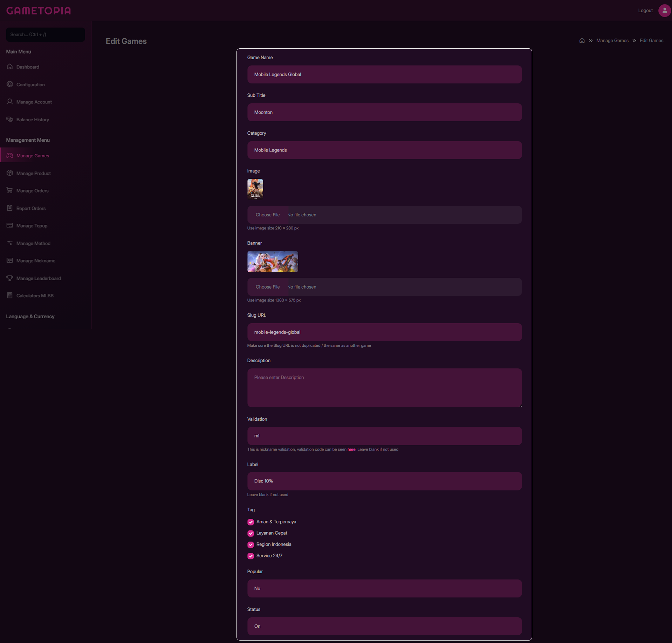672x643 pixels.
Task: Open the Popular dropdown set to No
Action: tap(384, 588)
